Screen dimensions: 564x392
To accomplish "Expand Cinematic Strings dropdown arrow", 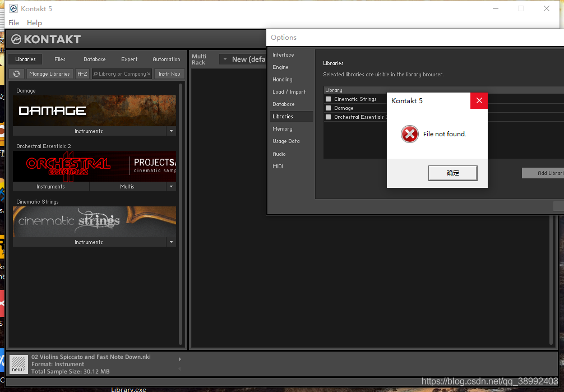I will 171,242.
